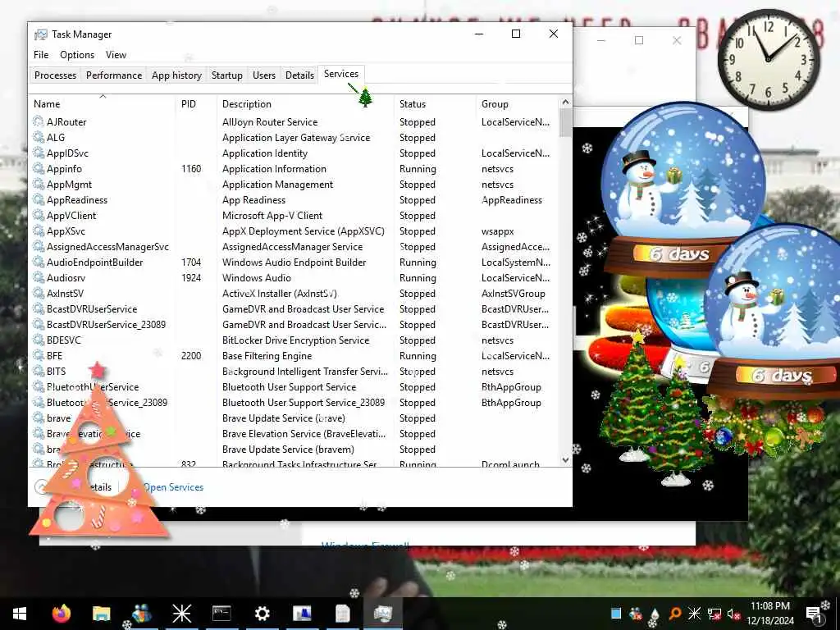840x630 pixels.
Task: Select the AppXSvc service icon
Action: [x=38, y=231]
